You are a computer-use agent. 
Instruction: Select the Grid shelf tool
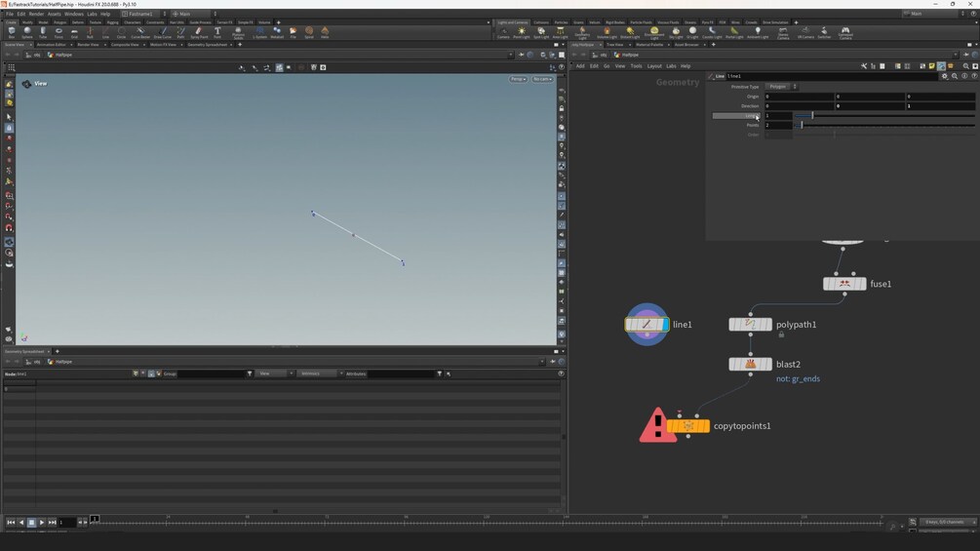(x=74, y=32)
